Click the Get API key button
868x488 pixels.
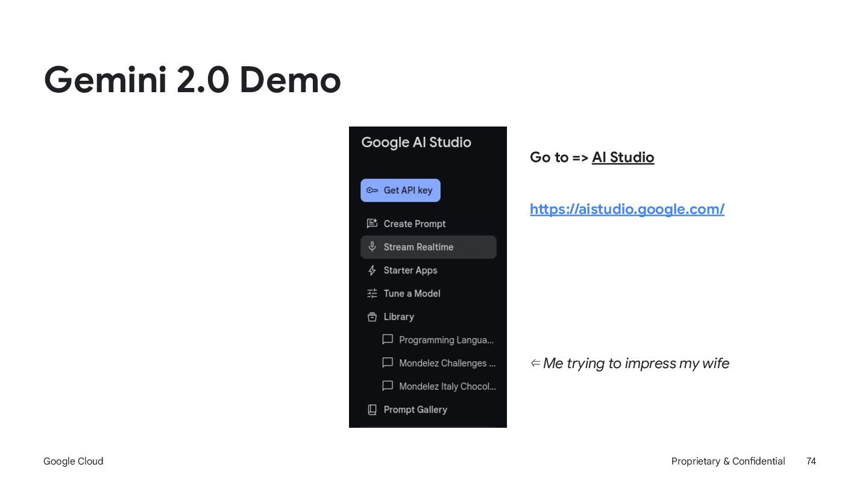point(400,190)
